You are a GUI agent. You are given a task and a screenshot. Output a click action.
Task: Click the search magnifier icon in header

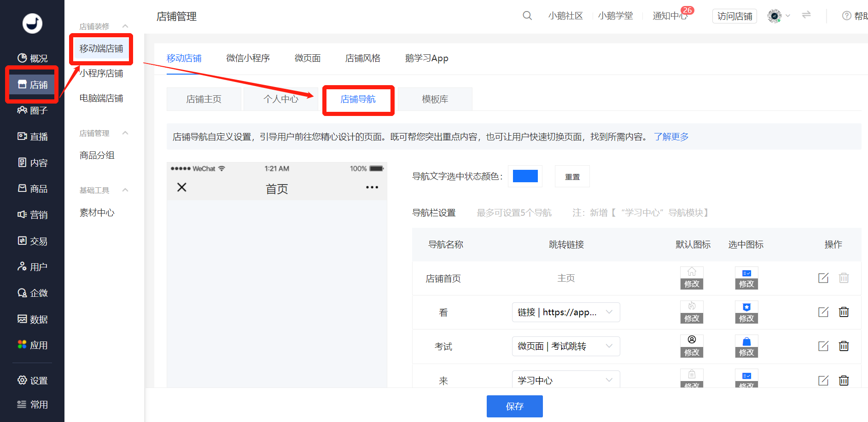click(x=527, y=16)
